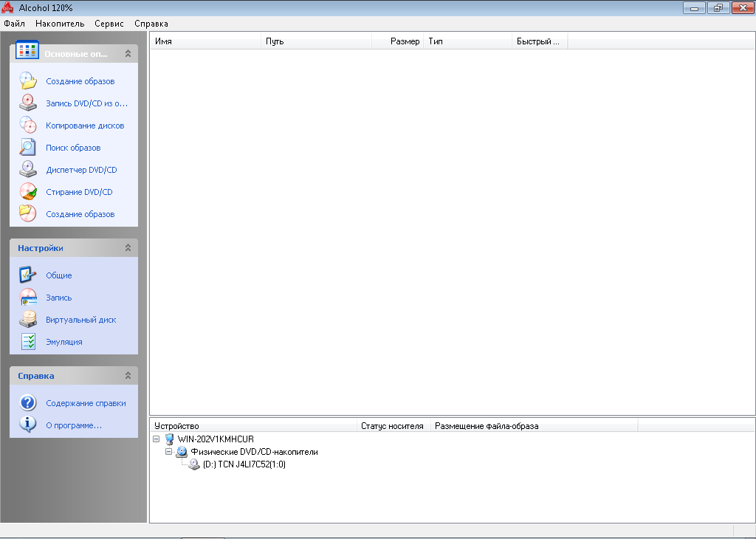Open Стирание DVD/CD link
The width and height of the screenshot is (756, 539).
79,192
